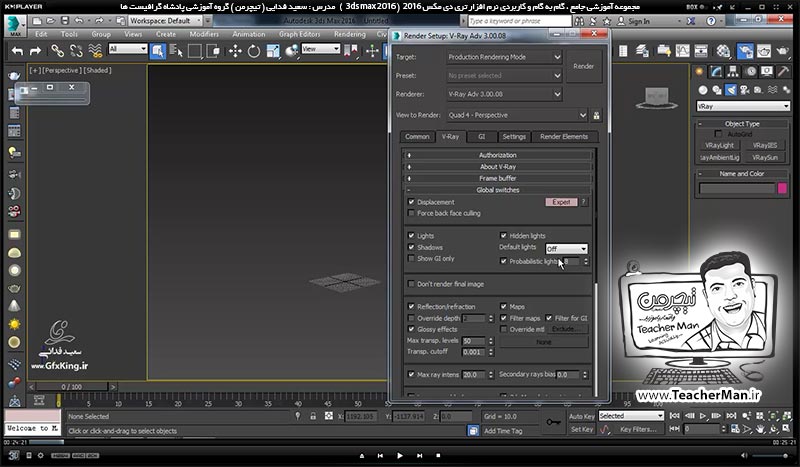Toggle the Lights checkbox

411,236
